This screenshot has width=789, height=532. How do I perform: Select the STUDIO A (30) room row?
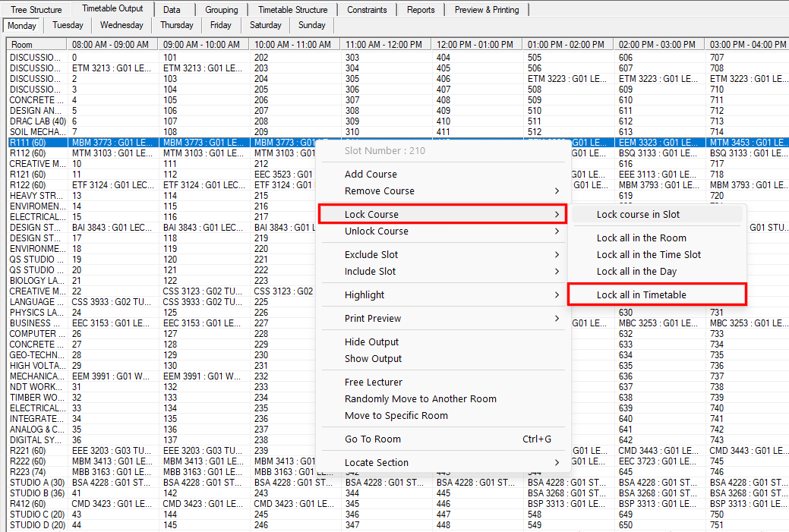(37, 483)
